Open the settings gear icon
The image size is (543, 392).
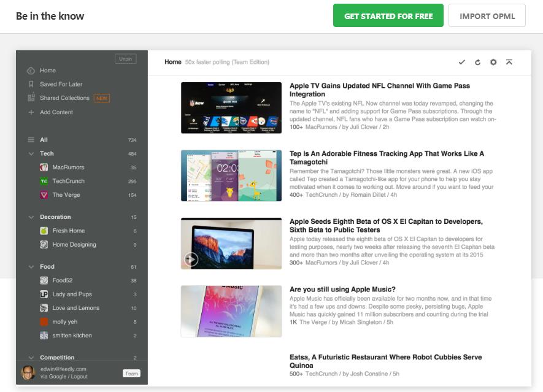[493, 62]
